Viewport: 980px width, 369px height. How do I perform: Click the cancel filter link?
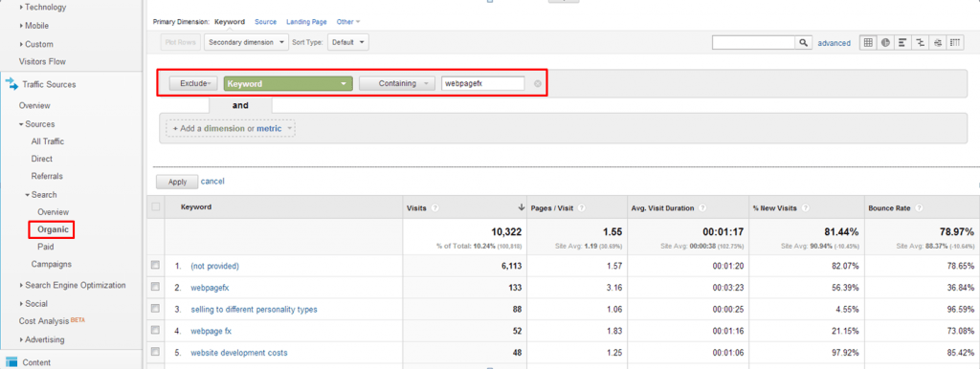[212, 182]
